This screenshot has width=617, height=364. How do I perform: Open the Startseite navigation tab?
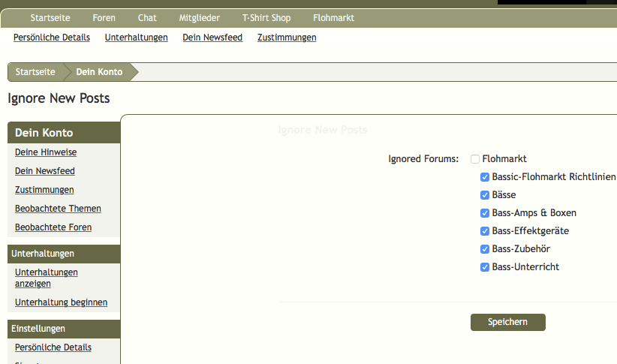[x=50, y=18]
